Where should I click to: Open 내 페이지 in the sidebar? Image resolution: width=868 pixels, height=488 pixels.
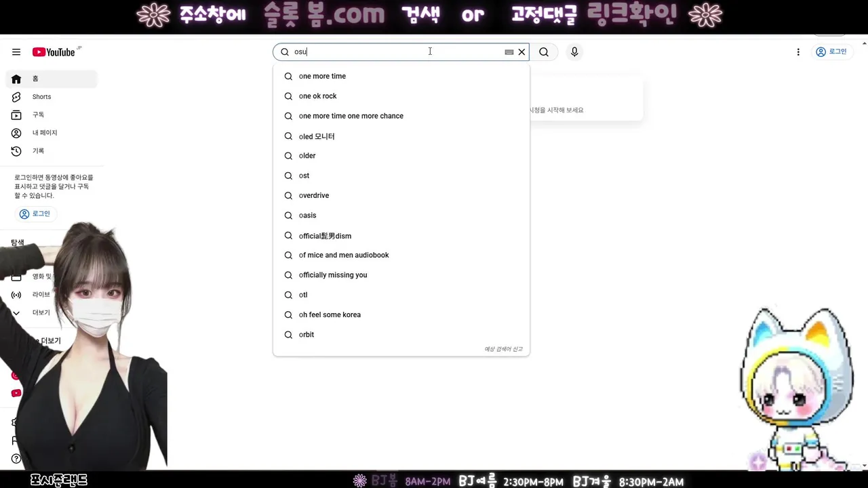point(52,133)
